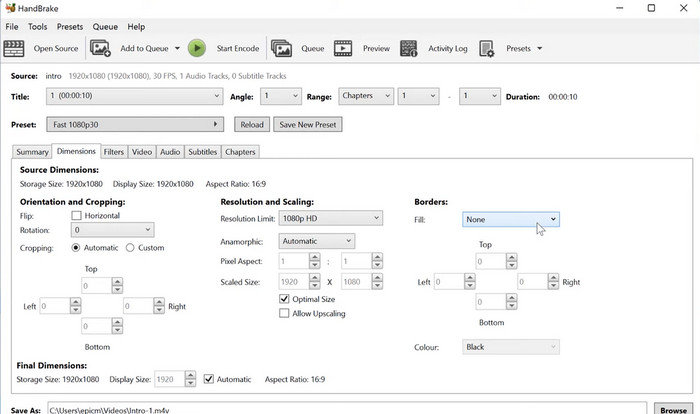Click the Reload button
The width and height of the screenshot is (700, 414).
252,125
